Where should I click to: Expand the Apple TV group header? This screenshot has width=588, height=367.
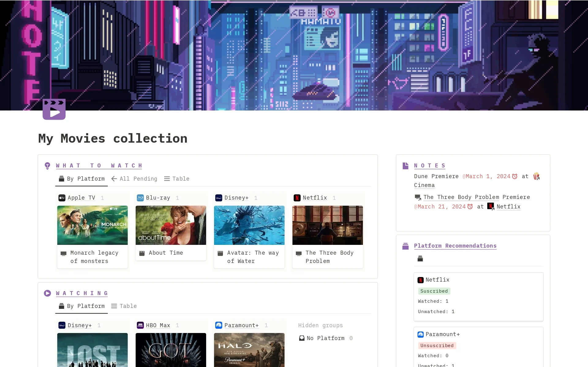point(81,198)
